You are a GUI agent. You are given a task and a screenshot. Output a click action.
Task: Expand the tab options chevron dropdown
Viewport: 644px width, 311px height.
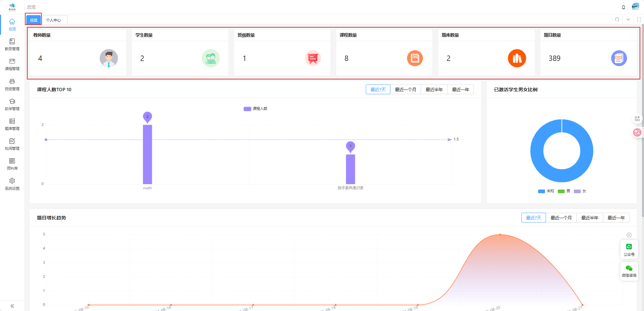point(628,20)
